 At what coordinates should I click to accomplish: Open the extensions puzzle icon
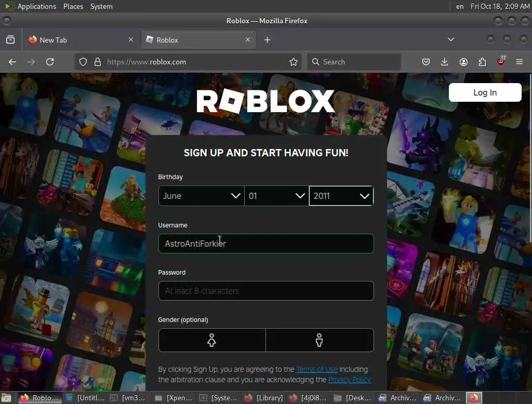pos(482,62)
